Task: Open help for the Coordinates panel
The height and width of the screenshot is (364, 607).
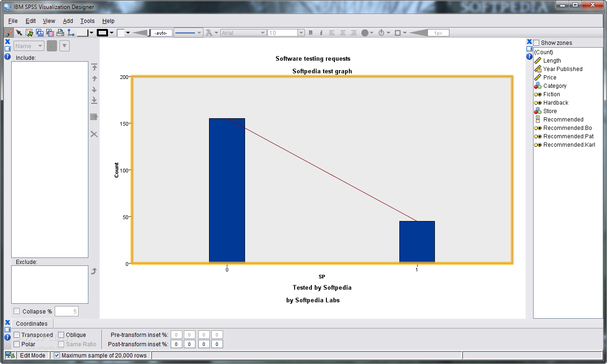Action: [x=7, y=337]
